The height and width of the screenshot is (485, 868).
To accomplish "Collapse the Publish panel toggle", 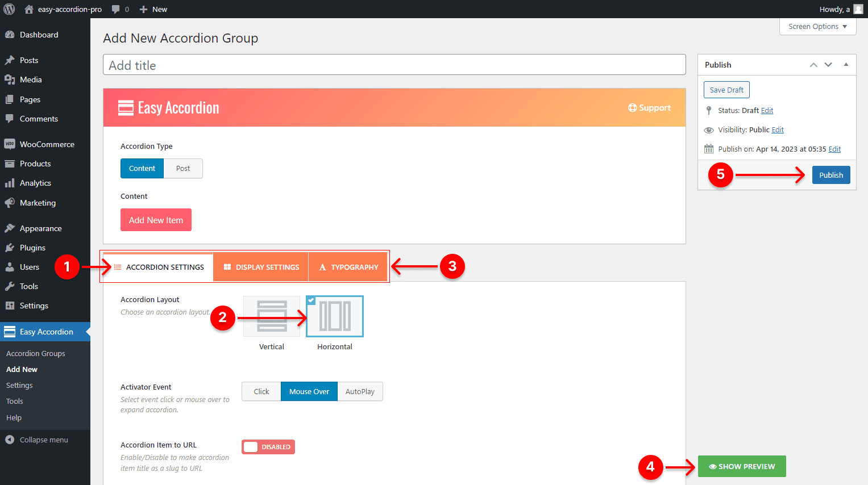I will [846, 65].
